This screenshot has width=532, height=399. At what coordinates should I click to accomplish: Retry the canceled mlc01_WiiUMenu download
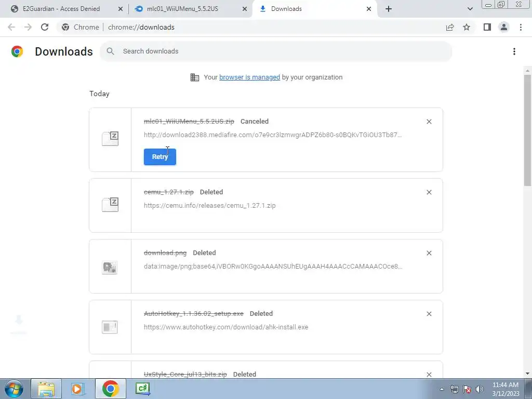click(160, 157)
